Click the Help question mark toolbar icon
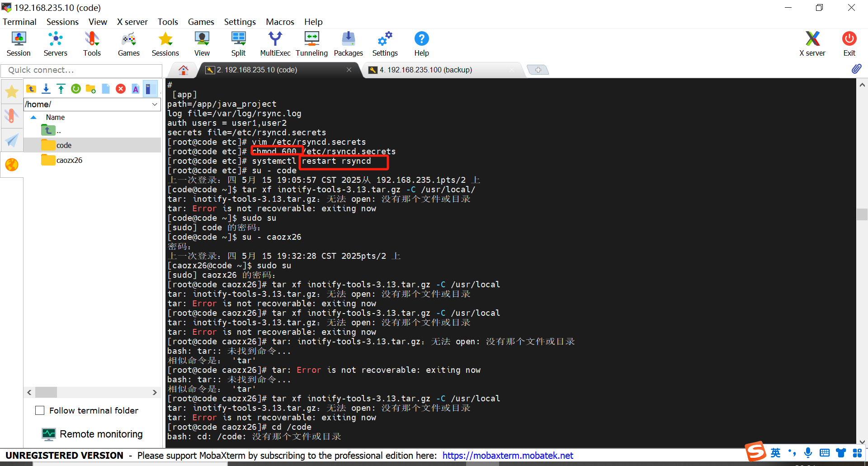 (x=421, y=44)
